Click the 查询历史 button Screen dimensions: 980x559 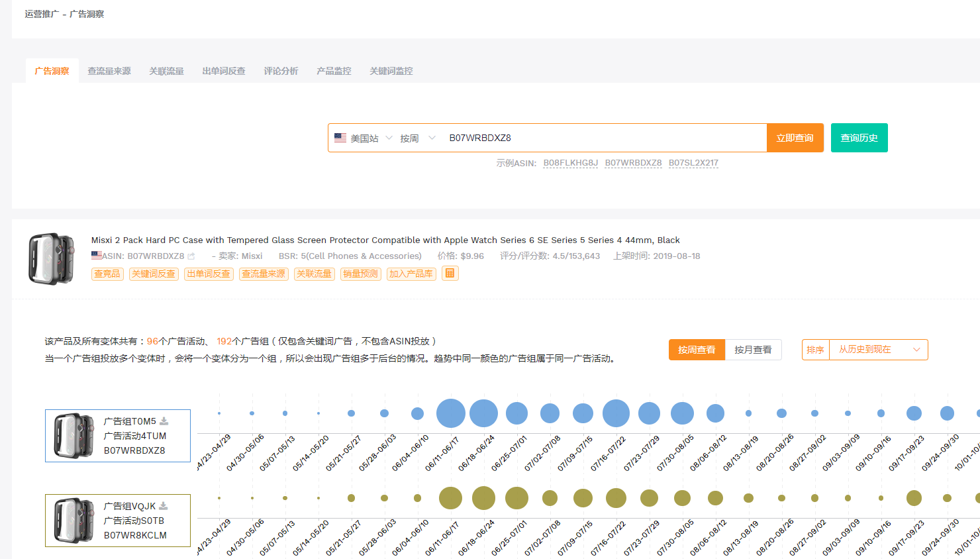pos(859,138)
